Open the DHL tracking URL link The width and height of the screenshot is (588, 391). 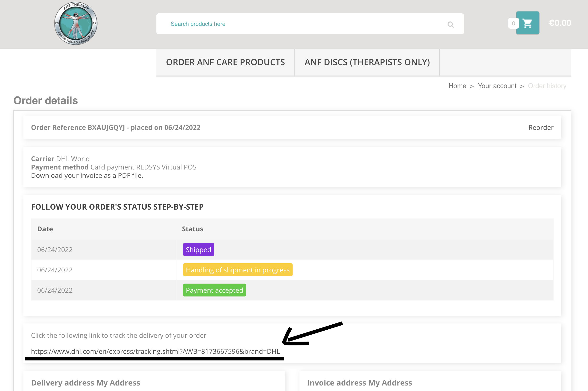(155, 351)
